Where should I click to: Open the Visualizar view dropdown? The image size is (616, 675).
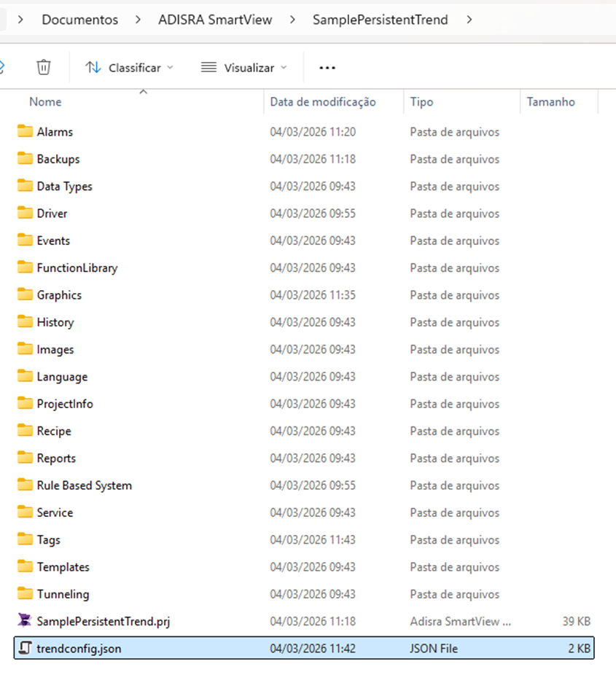click(244, 68)
